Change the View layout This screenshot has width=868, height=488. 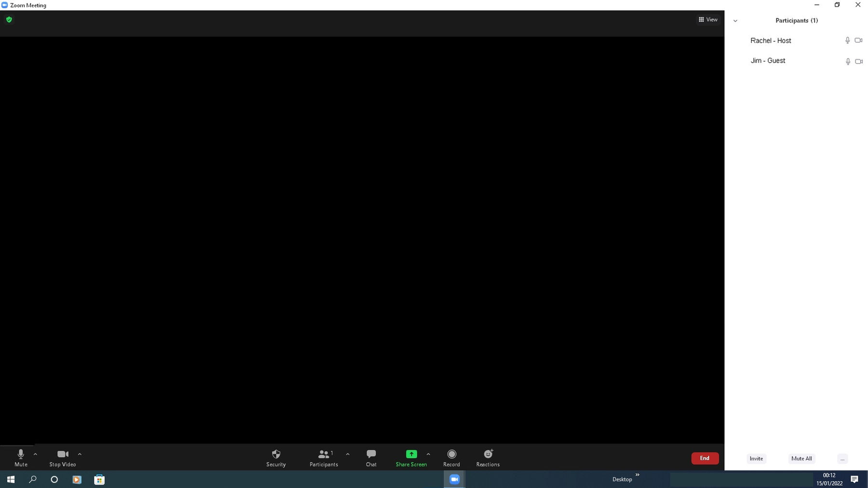pos(708,20)
